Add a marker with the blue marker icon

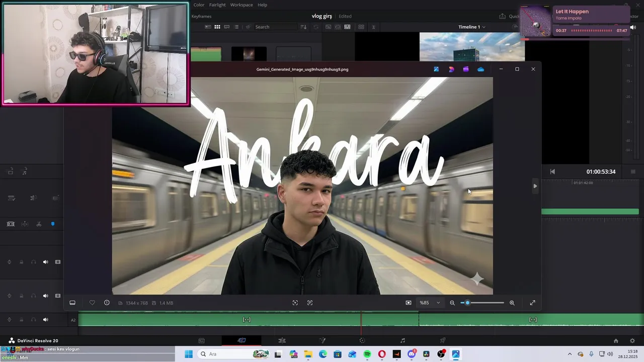[x=53, y=224]
